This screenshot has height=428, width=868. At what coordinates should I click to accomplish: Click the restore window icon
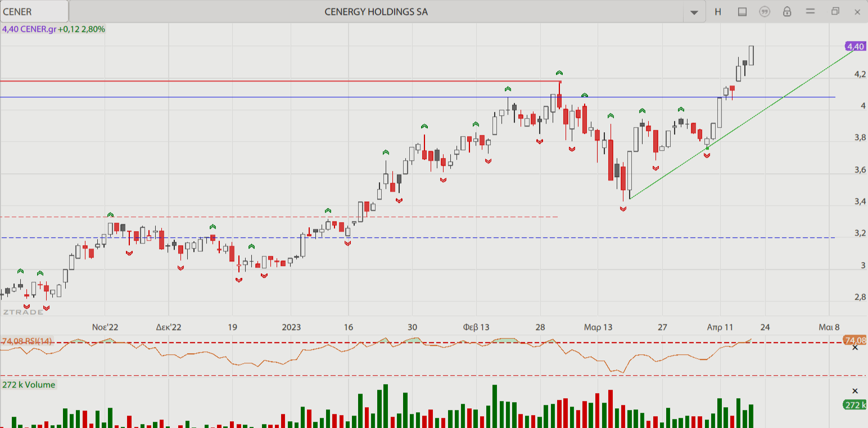[835, 11]
